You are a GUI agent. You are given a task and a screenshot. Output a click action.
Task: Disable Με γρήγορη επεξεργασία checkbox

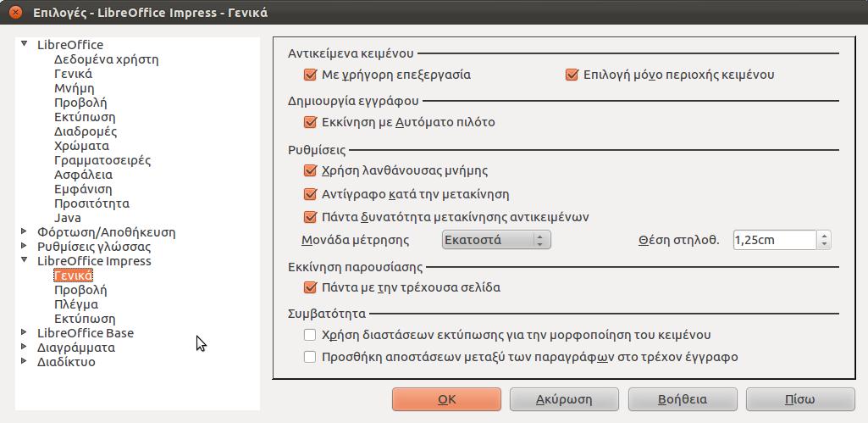309,75
